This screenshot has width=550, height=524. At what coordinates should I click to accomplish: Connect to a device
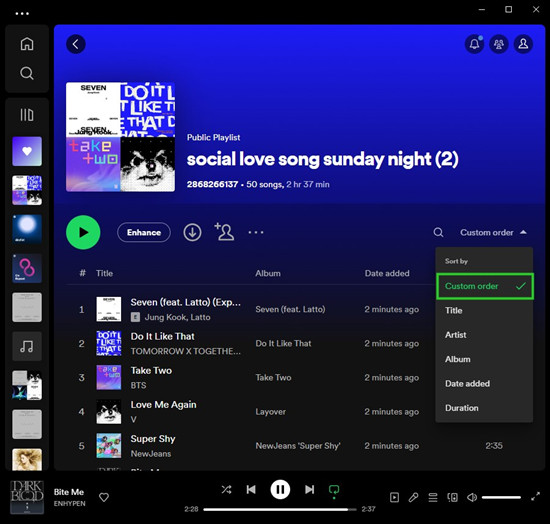(452, 497)
